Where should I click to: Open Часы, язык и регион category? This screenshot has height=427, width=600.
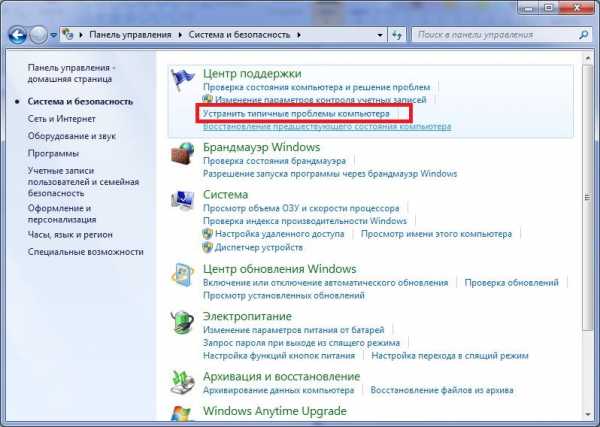(x=70, y=235)
